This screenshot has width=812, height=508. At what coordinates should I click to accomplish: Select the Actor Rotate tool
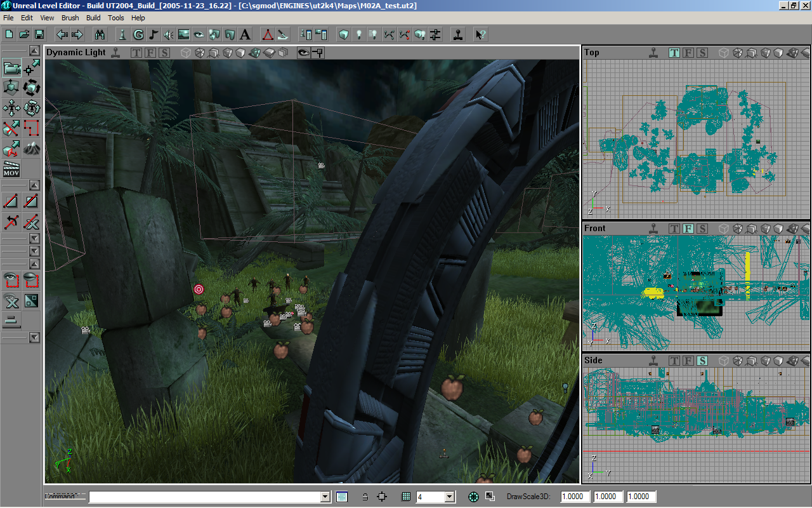click(32, 87)
